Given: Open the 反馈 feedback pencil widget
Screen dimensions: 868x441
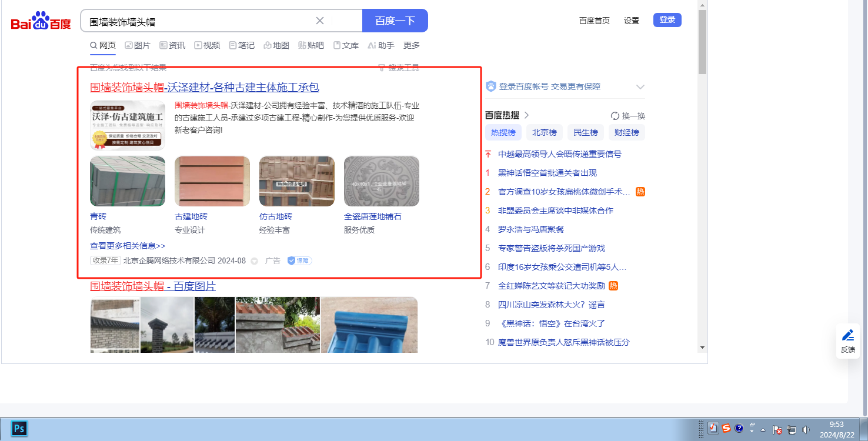Looking at the screenshot, I should point(848,340).
